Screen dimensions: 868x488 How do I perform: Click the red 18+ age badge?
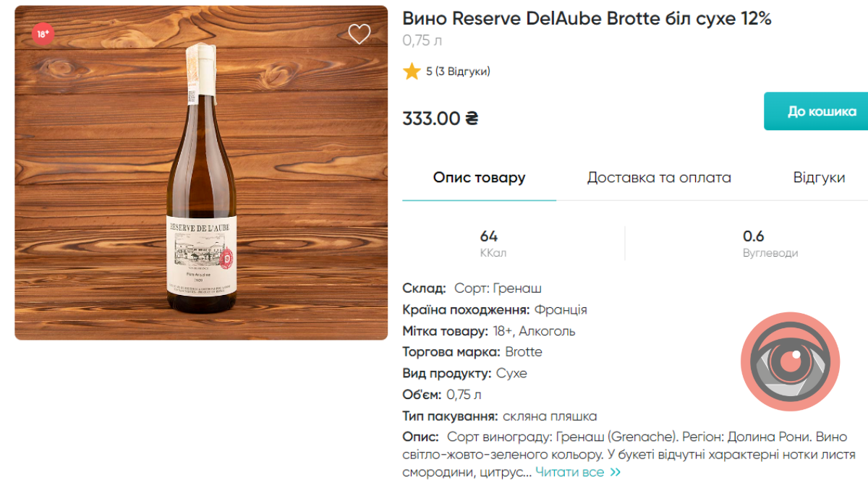pos(43,33)
